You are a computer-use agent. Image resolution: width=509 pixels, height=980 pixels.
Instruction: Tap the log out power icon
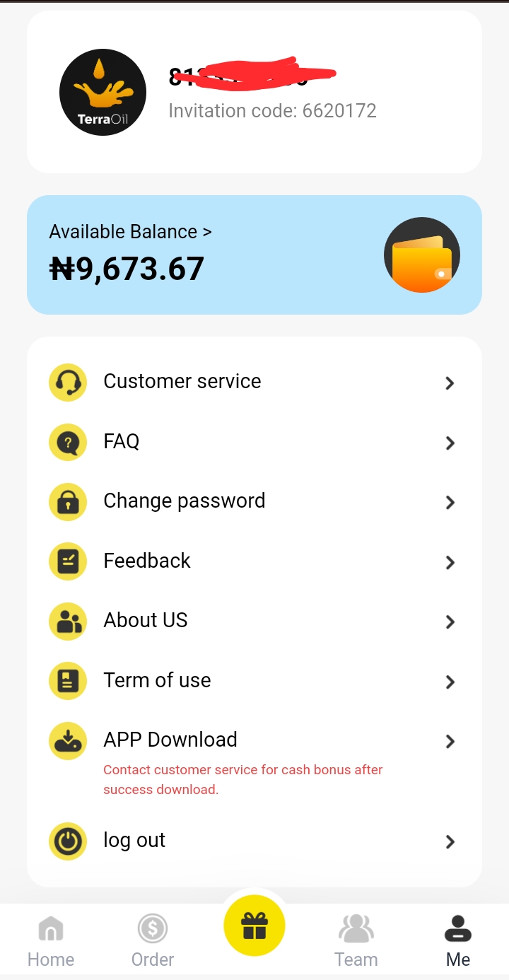click(x=68, y=841)
